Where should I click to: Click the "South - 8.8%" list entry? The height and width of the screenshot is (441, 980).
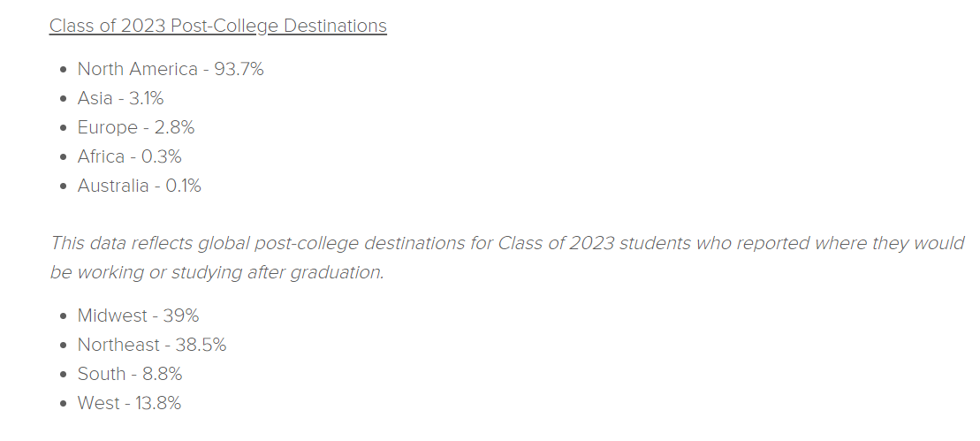point(130,374)
